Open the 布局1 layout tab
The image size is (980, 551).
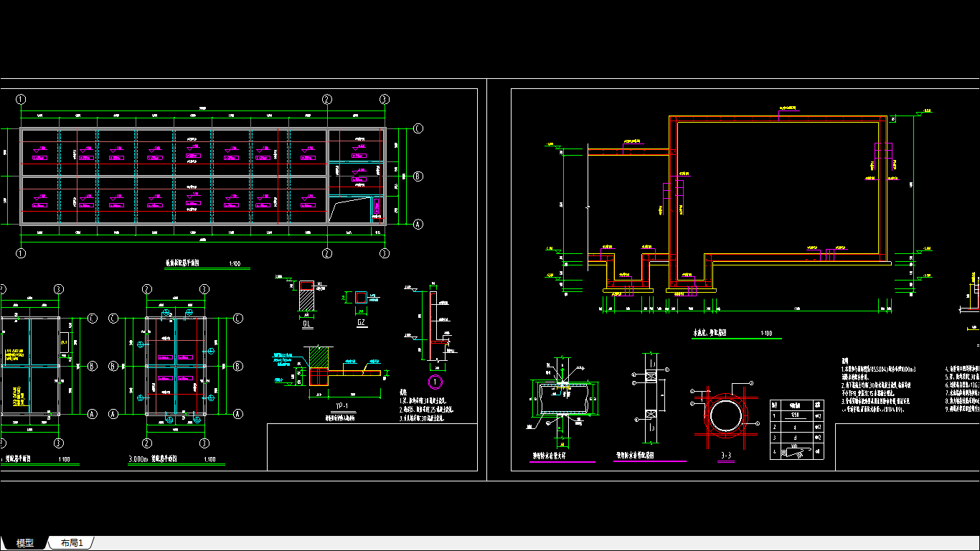tap(72, 543)
